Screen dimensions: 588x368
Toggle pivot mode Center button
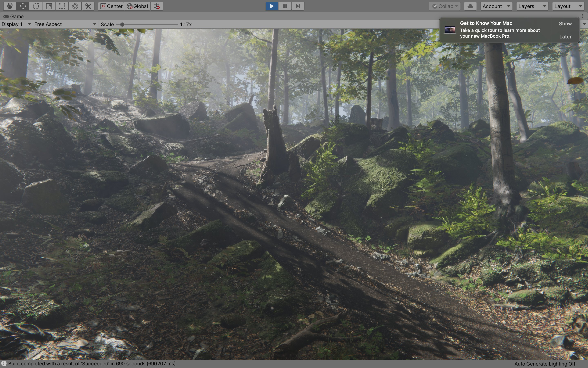(x=111, y=6)
